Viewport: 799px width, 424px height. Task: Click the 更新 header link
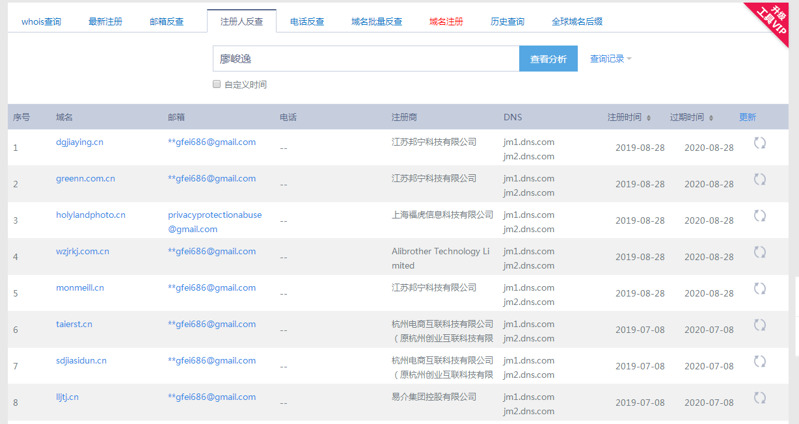(748, 117)
